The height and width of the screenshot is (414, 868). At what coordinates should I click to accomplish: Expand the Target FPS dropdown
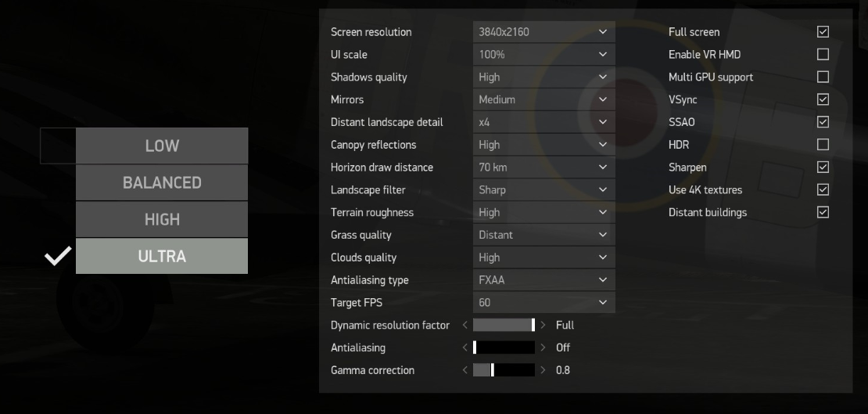pos(544,303)
